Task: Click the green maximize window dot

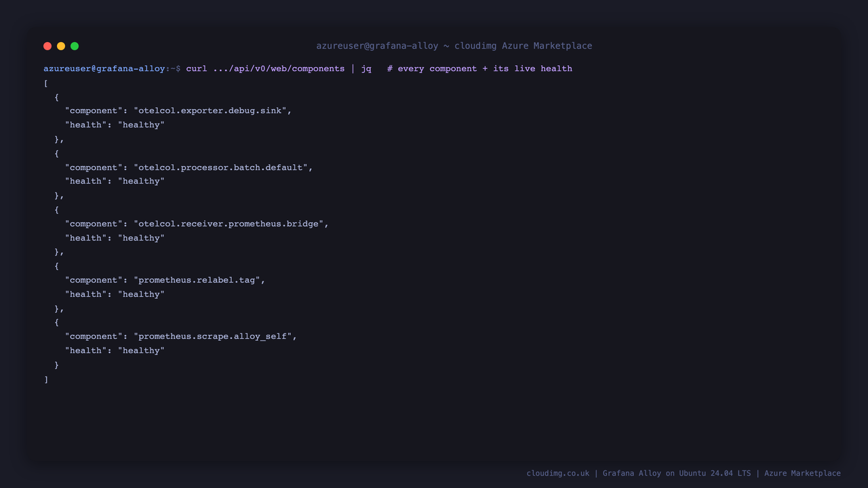Action: pos(75,46)
